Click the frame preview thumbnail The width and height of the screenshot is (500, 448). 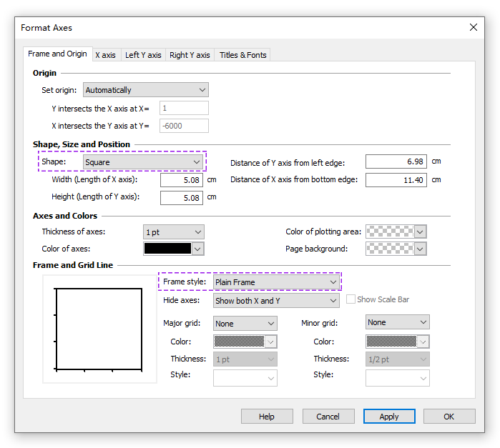(99, 329)
